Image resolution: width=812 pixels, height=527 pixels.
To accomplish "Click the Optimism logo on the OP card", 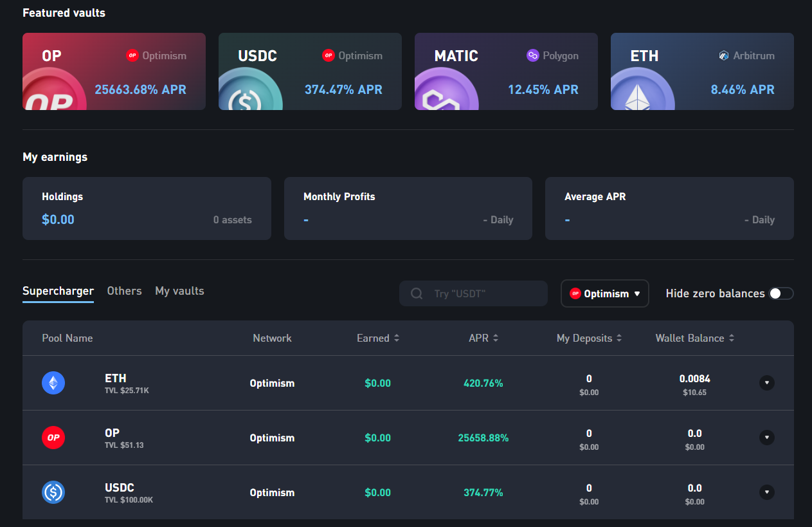I will (x=132, y=56).
